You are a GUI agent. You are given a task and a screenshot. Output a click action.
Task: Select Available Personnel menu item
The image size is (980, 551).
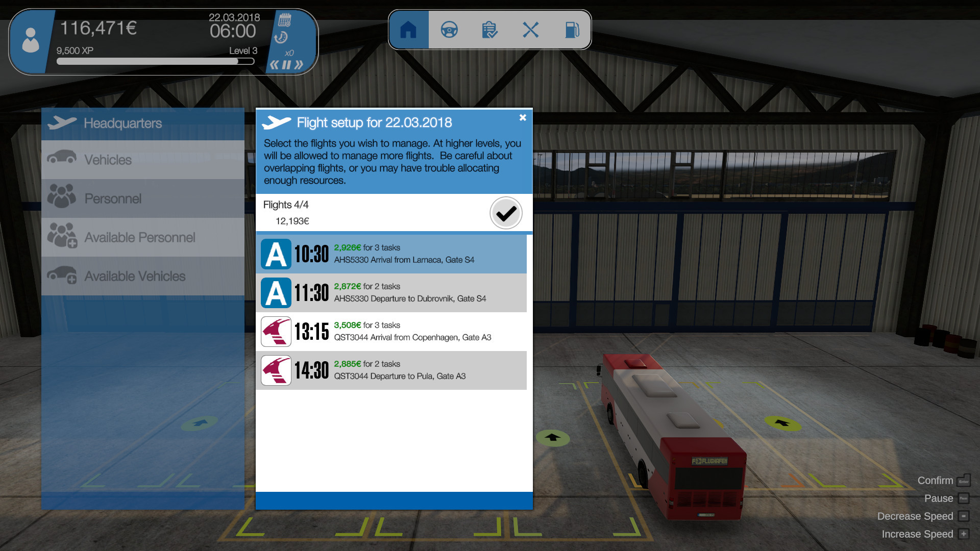coord(139,237)
